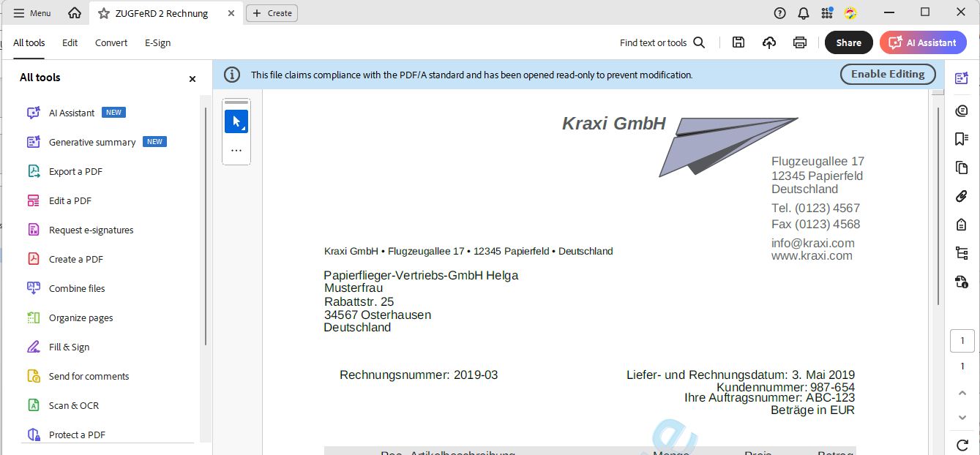Image resolution: width=980 pixels, height=455 pixels.
Task: Star the ZUGFeRD 2 Rechnung document
Action: pos(104,13)
